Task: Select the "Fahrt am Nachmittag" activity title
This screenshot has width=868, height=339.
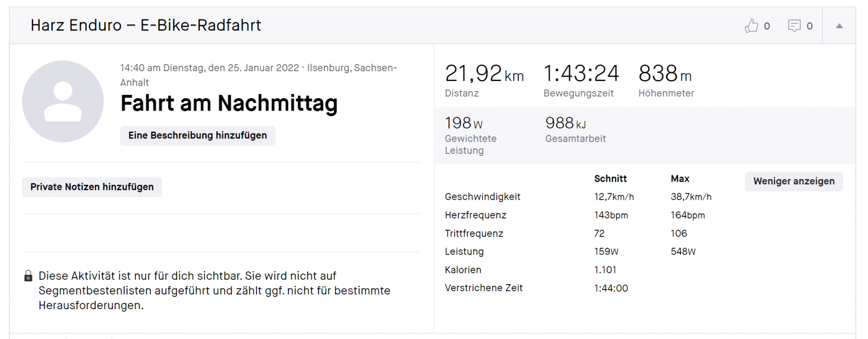Action: click(x=229, y=104)
